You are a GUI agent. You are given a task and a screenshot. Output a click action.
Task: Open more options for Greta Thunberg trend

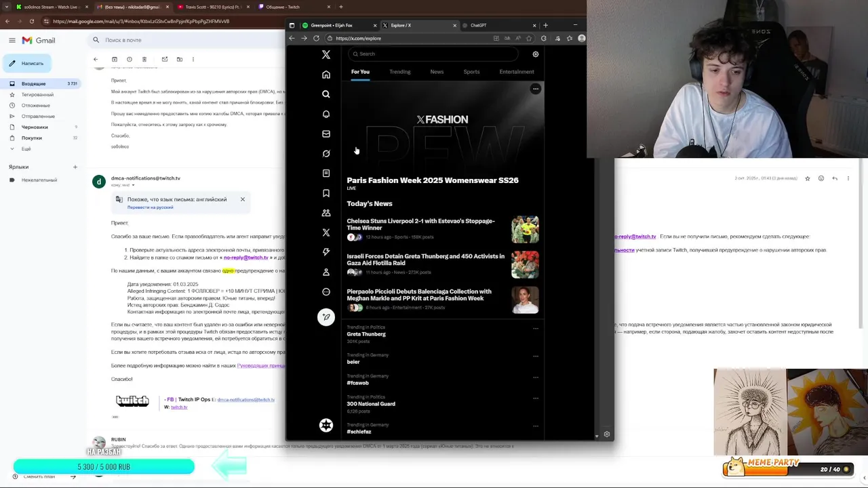click(x=535, y=328)
